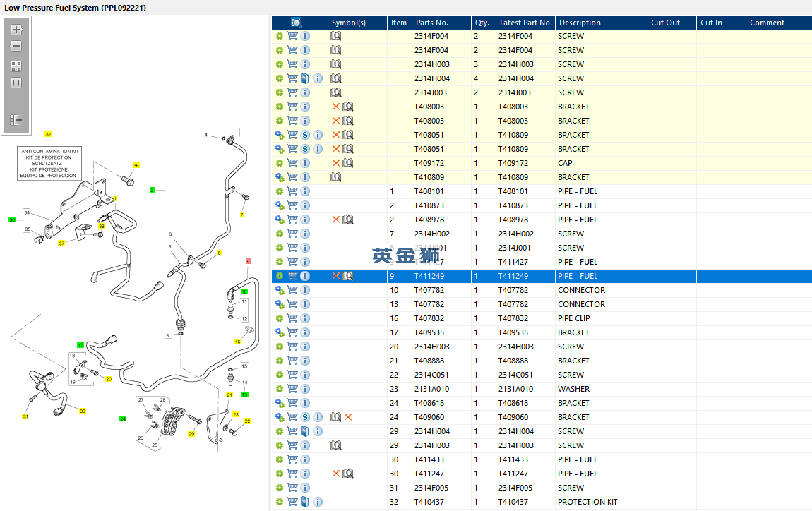Viewport: 812px width, 511px height.
Task: Sort by the Parts No. column header
Action: (431, 23)
